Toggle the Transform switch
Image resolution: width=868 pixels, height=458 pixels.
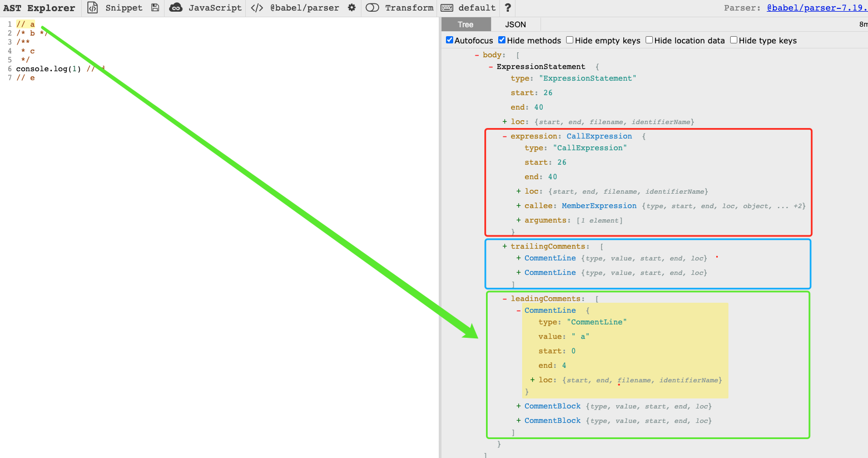click(x=373, y=8)
